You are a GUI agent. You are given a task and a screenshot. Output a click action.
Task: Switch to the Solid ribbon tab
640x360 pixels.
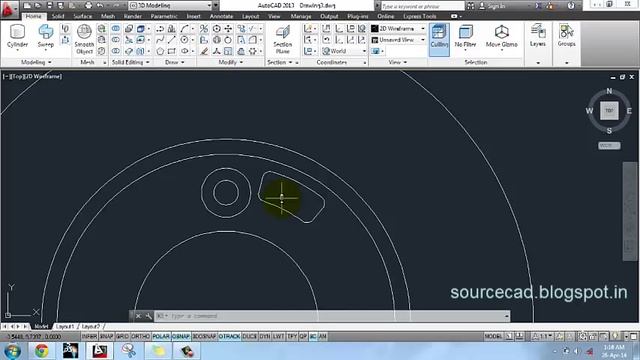click(58, 16)
